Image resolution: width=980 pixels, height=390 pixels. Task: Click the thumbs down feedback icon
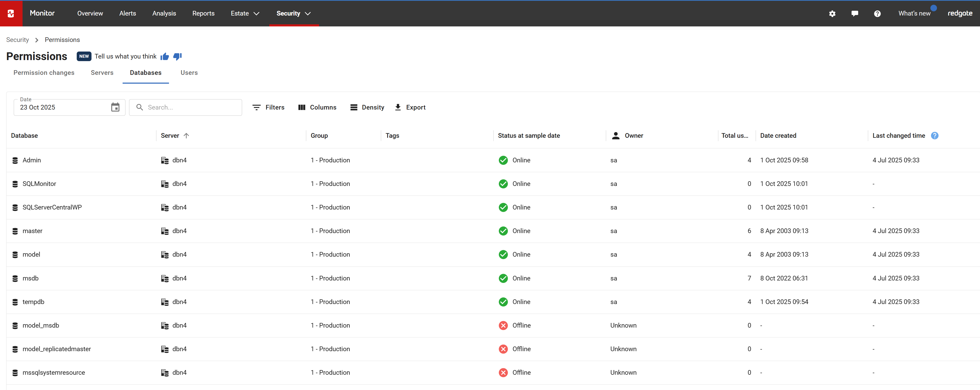tap(177, 57)
